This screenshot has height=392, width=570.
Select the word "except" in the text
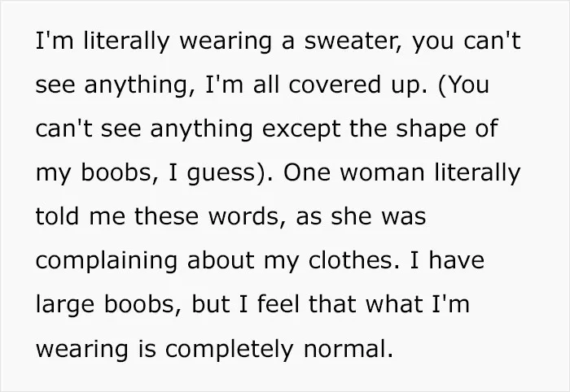[301, 130]
